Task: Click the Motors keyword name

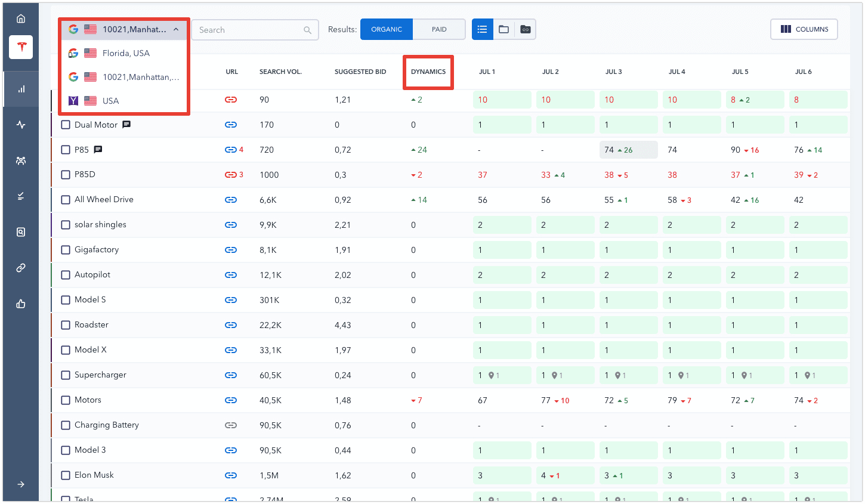Action: coord(88,400)
